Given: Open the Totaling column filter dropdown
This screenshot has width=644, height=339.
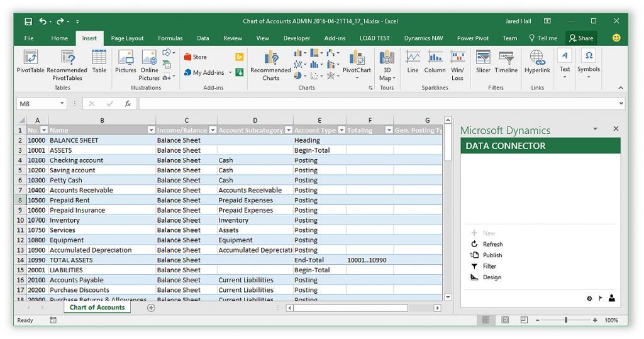Looking at the screenshot, I should (389, 130).
